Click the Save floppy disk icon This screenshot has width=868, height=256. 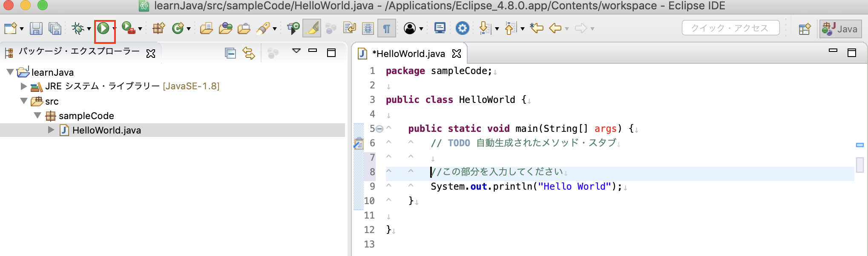pyautogui.click(x=36, y=28)
